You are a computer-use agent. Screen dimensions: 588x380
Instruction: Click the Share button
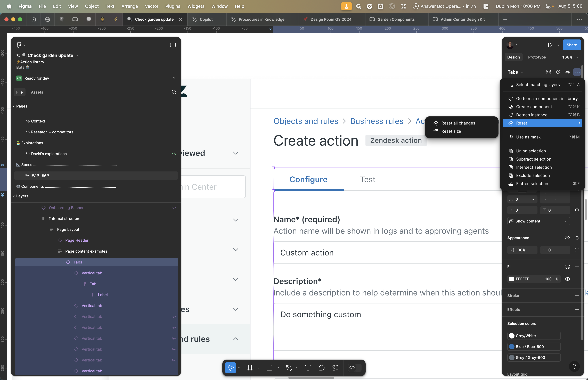572,45
